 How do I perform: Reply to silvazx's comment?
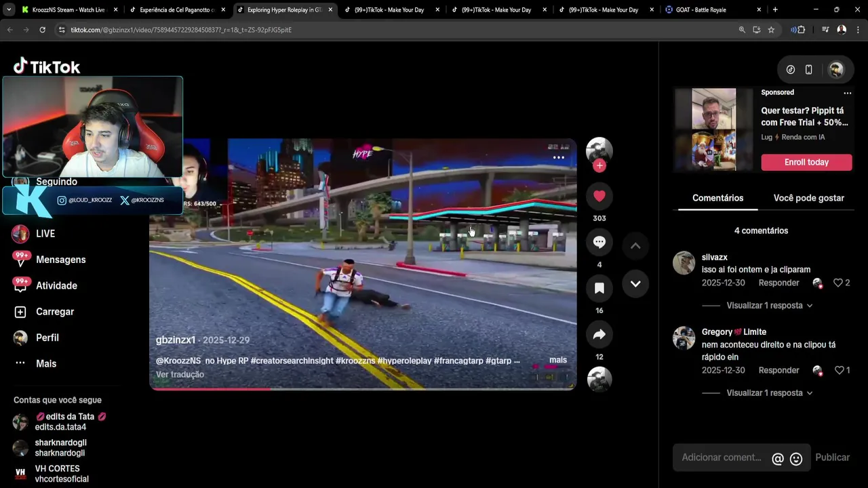[x=778, y=283]
